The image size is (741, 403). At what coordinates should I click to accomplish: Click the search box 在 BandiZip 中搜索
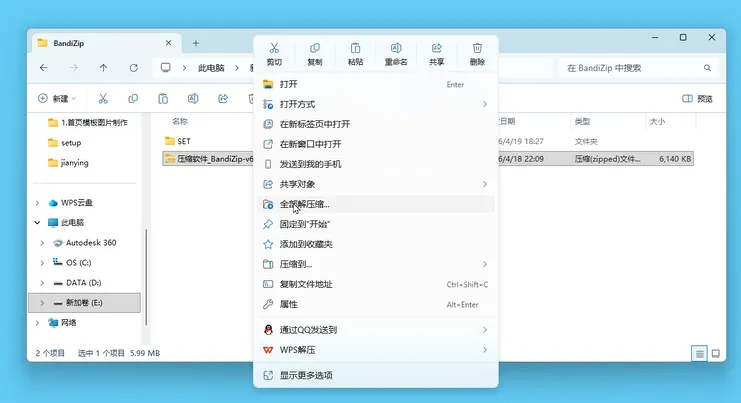(x=640, y=68)
